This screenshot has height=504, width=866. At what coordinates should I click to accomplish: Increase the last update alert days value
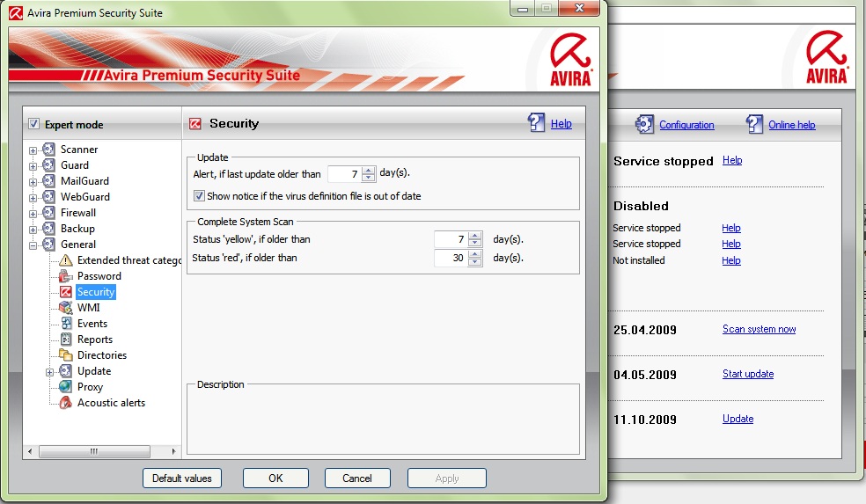[x=369, y=171]
